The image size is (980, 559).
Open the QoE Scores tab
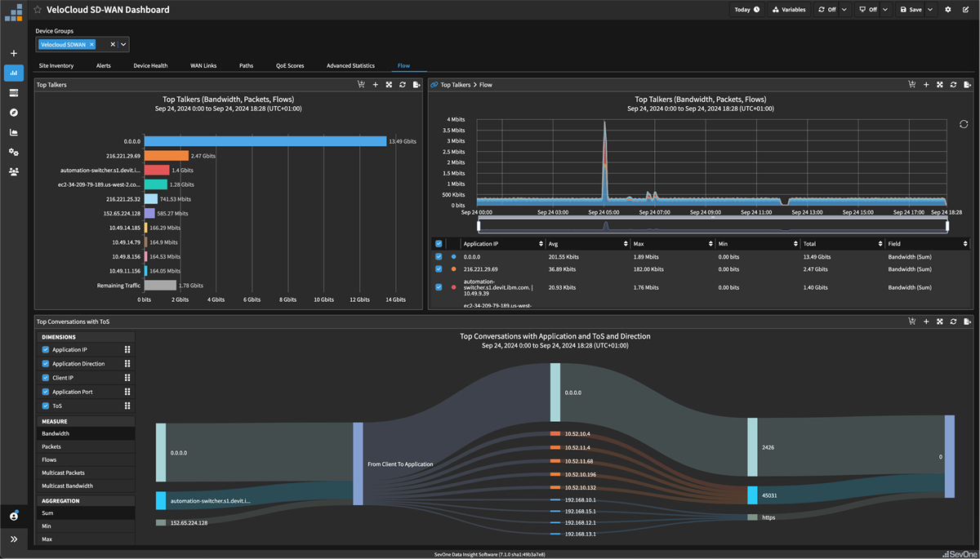290,65
